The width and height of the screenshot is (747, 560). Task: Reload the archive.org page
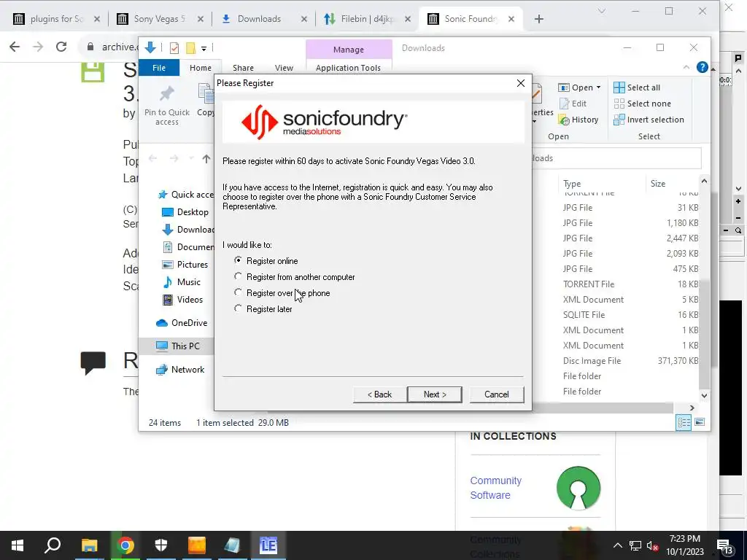point(61,47)
